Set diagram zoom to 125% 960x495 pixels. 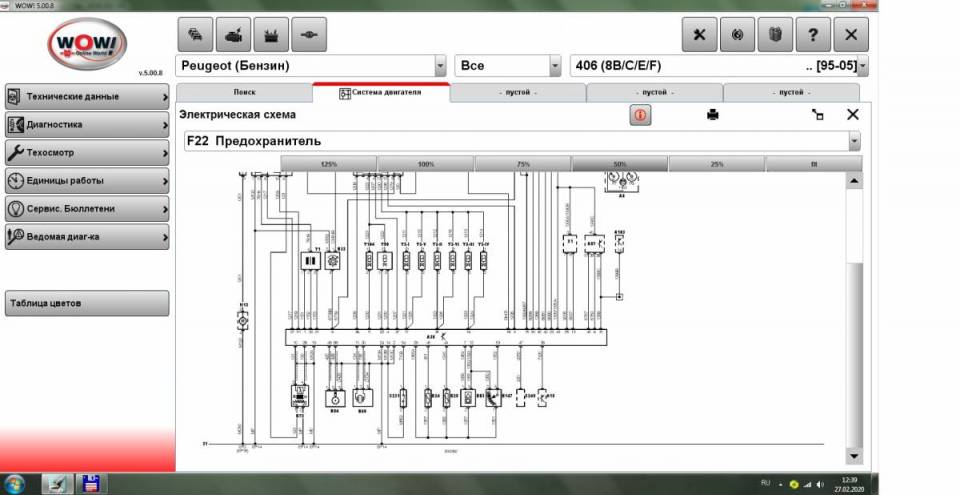[x=328, y=164]
